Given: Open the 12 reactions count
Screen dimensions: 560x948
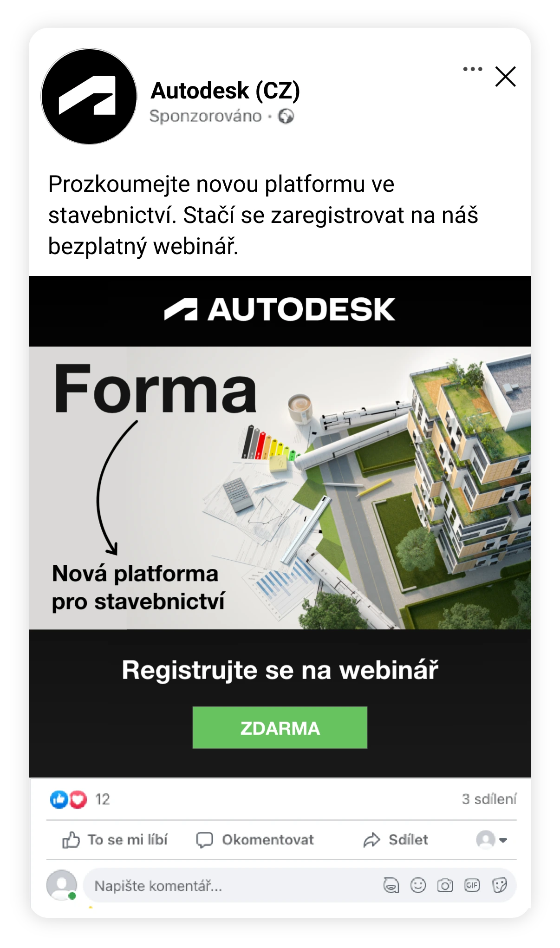Looking at the screenshot, I should (x=103, y=799).
